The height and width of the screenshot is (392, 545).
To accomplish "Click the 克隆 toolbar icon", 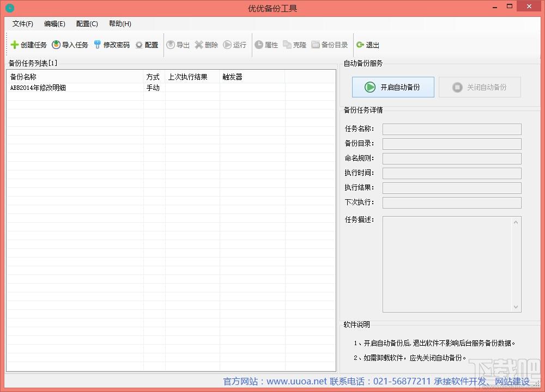I will point(287,45).
